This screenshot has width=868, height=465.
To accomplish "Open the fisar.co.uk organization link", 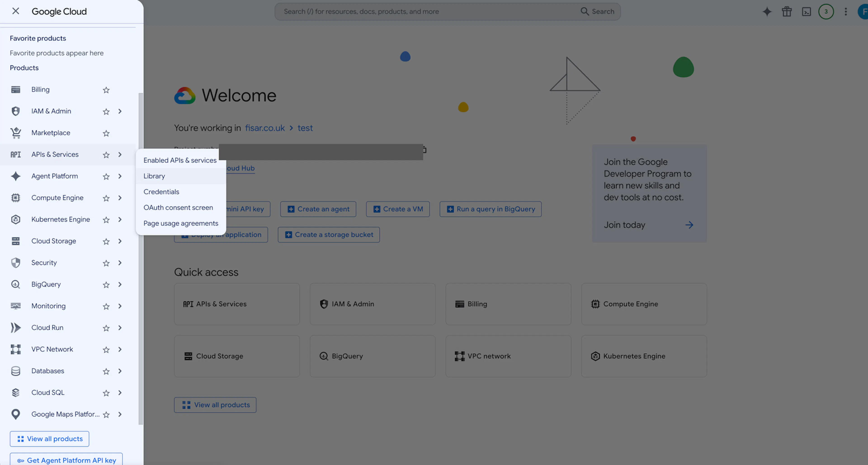I will pos(265,128).
